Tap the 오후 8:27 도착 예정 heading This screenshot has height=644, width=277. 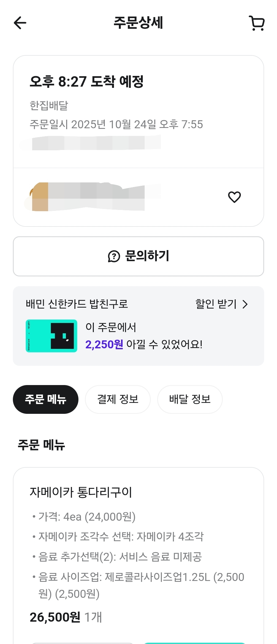click(x=87, y=81)
